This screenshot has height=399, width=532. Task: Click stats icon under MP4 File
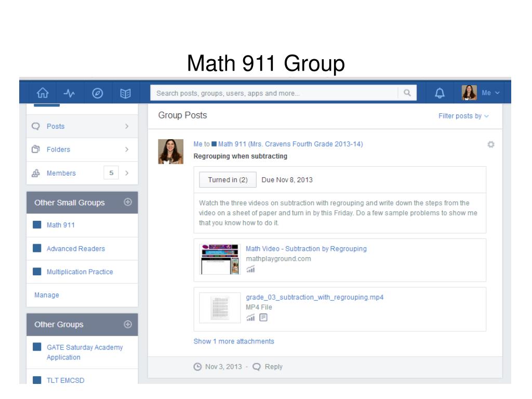pos(250,317)
